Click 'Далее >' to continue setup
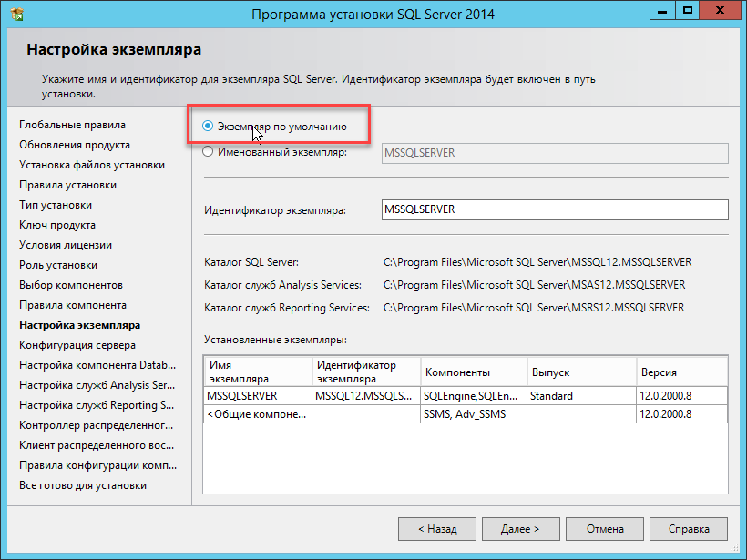 pos(520,529)
